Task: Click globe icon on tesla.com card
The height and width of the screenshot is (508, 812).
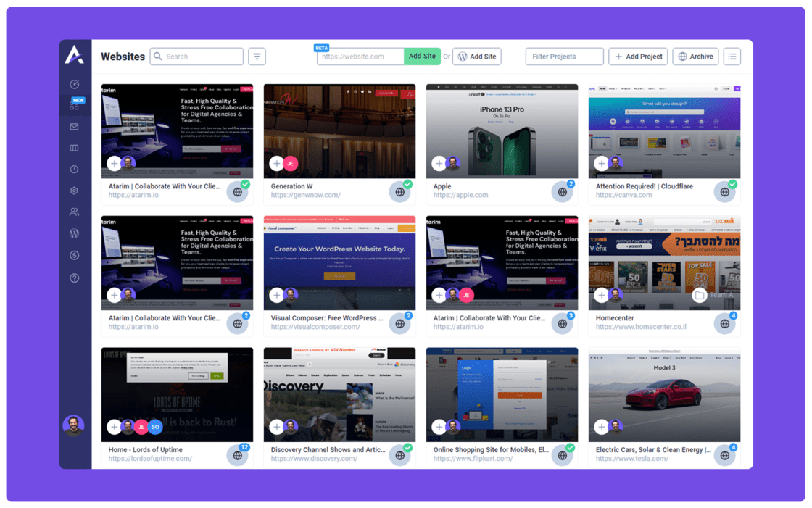Action: coord(725,456)
